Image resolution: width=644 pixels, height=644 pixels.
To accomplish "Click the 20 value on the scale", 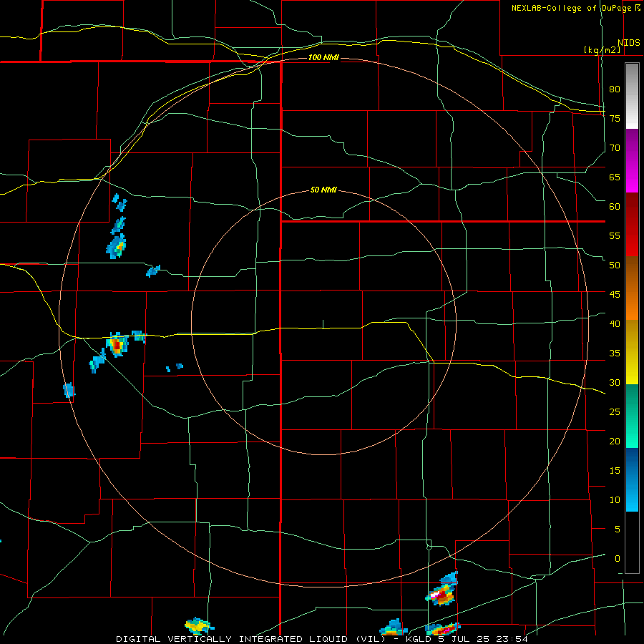I will 615,441.
